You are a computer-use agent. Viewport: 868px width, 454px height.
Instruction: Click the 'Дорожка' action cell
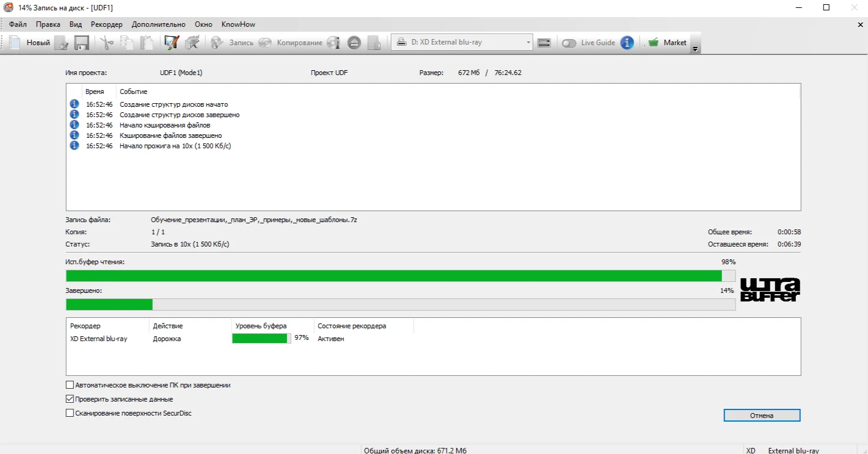tap(167, 339)
